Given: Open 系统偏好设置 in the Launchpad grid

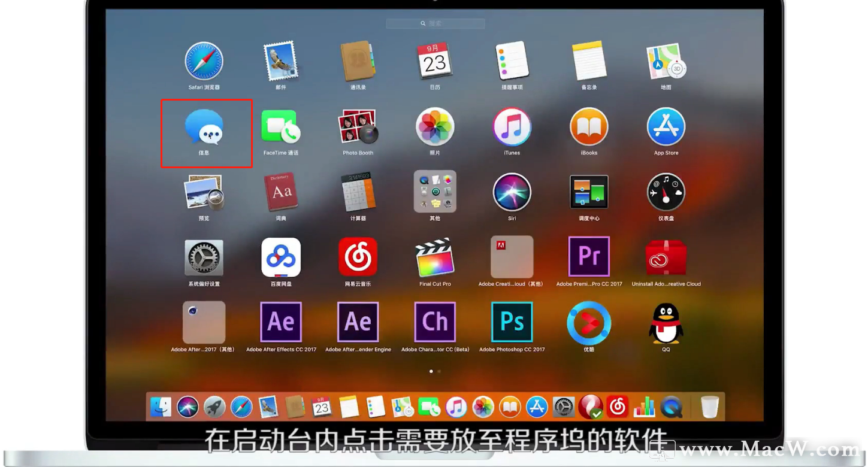Looking at the screenshot, I should (204, 258).
